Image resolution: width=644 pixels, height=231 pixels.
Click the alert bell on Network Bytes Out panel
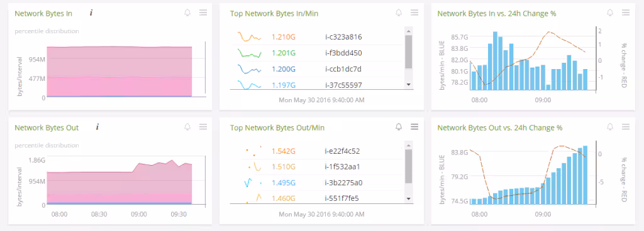pos(187,127)
